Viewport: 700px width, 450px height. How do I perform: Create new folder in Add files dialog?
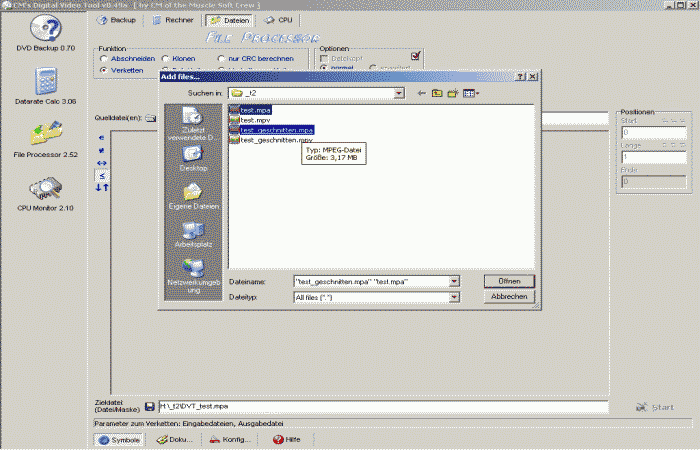coord(452,93)
